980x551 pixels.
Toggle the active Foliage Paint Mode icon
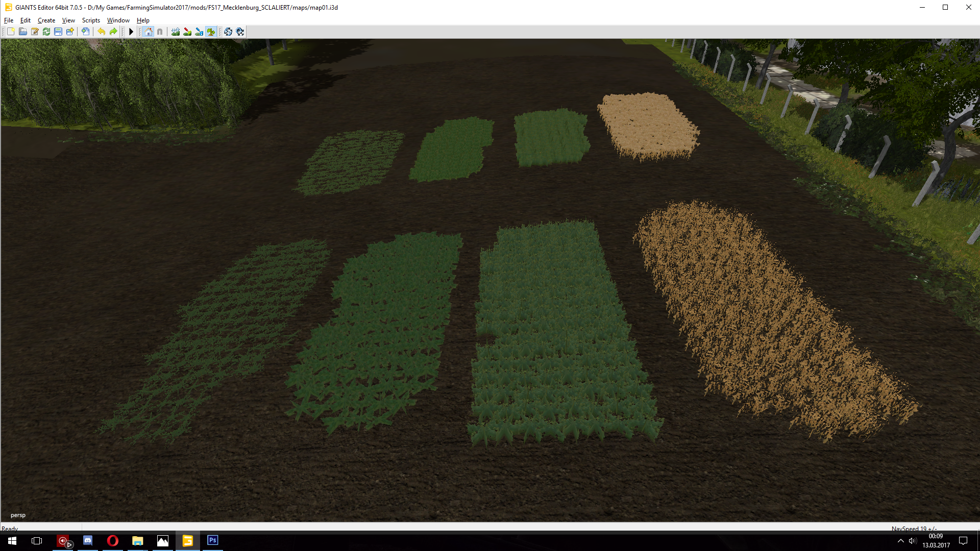coord(211,32)
